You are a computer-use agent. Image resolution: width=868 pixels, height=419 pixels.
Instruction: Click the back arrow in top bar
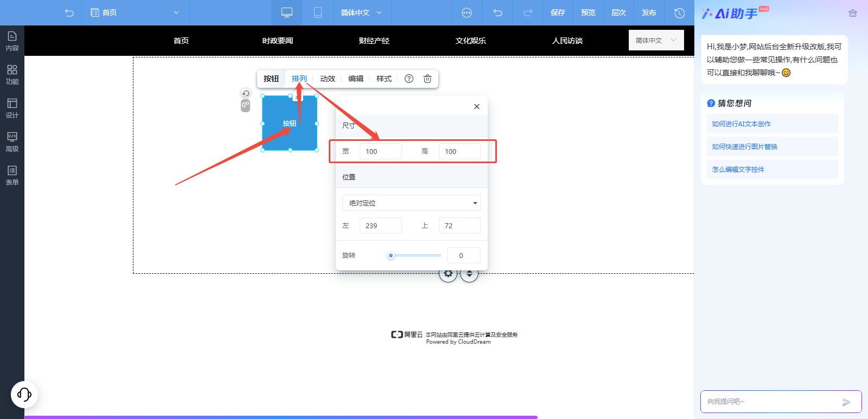click(x=69, y=12)
